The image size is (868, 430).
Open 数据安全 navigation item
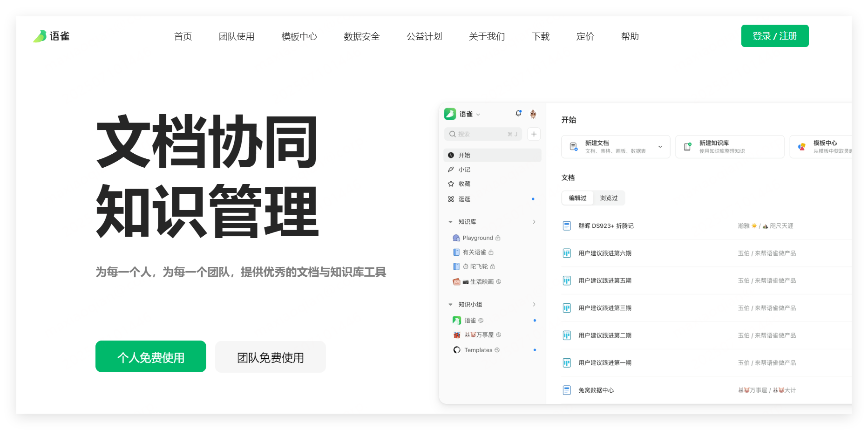click(362, 36)
